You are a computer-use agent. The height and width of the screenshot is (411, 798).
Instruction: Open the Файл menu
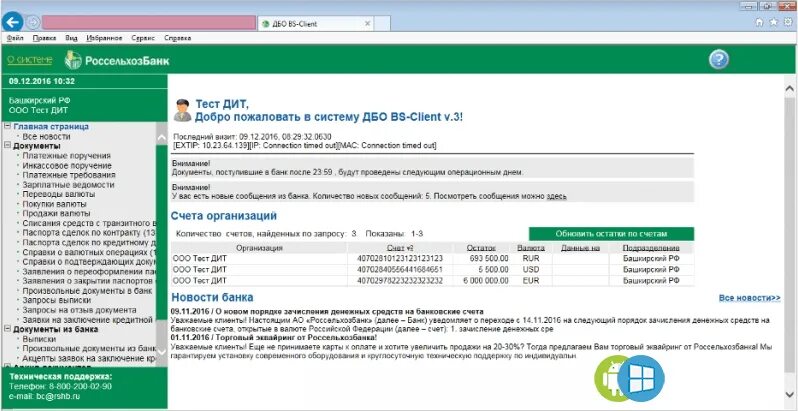point(15,38)
